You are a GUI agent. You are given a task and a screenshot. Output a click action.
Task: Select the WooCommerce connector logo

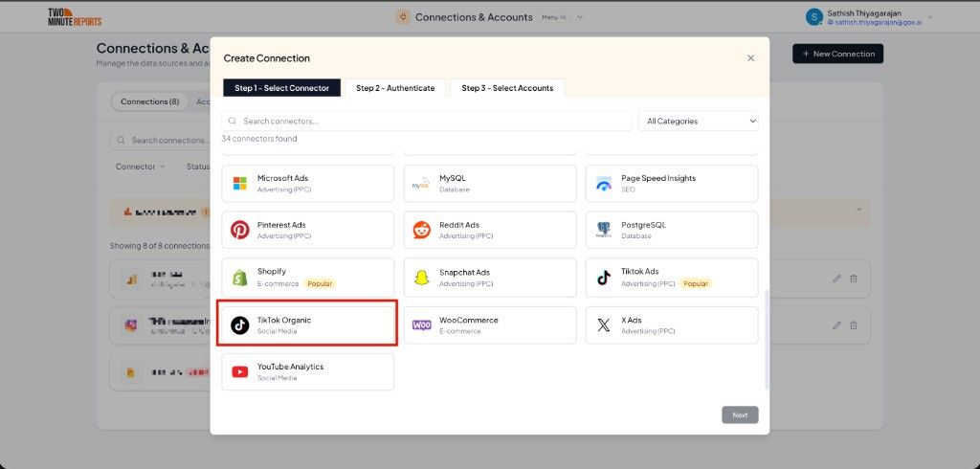(x=422, y=325)
